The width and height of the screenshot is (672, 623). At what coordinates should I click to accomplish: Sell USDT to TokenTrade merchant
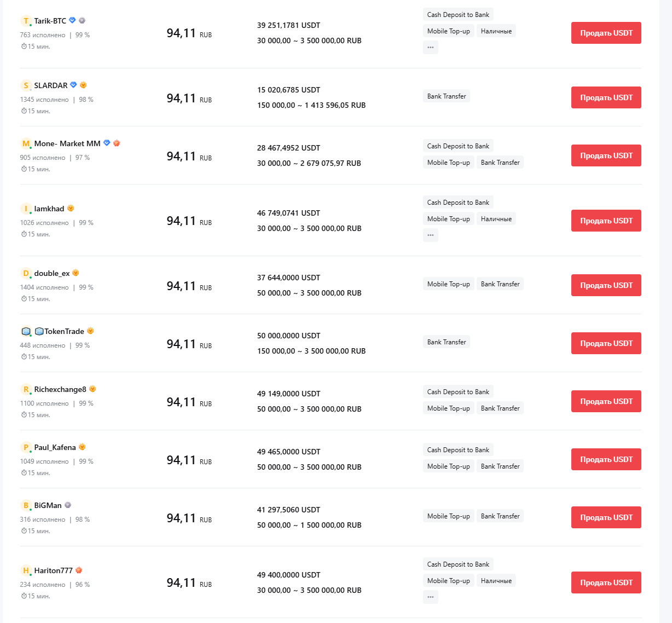606,343
